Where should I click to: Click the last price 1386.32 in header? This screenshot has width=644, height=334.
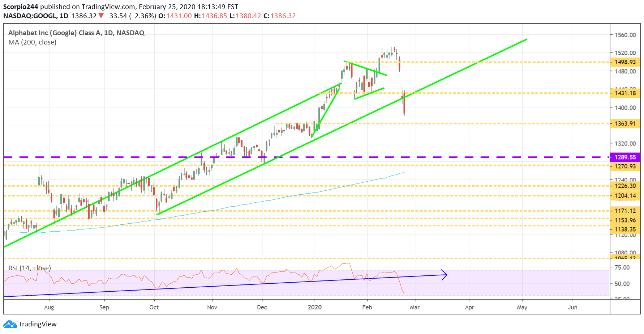(84, 16)
